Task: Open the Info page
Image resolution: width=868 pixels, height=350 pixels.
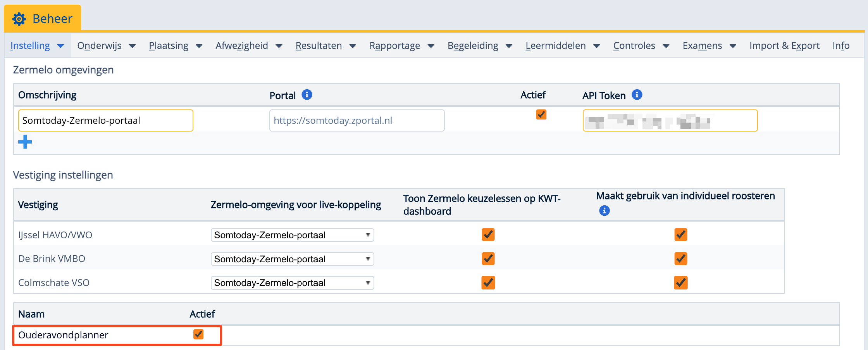Action: point(841,46)
